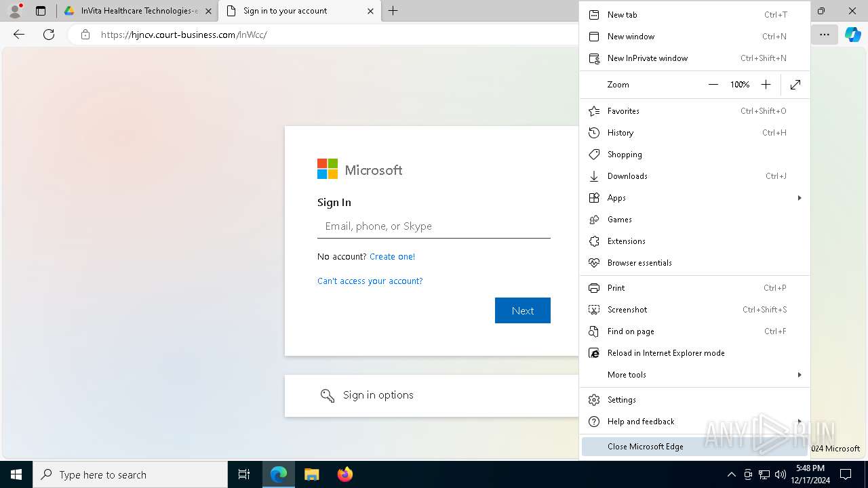Click the Edge taskbar icon
The image size is (868, 488).
tap(279, 474)
